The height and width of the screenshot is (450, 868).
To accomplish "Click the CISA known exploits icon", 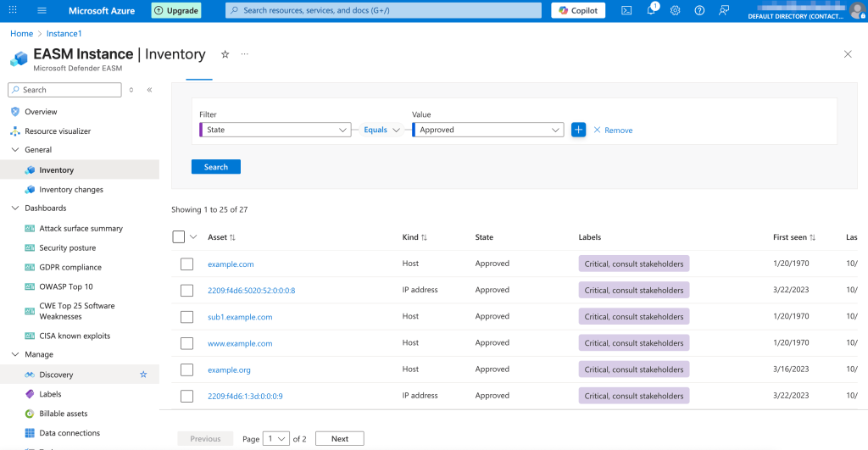I will pos(30,336).
